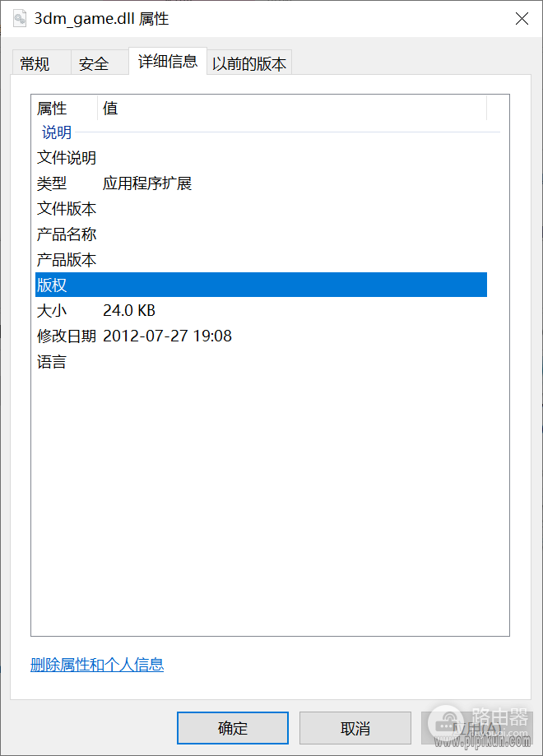This screenshot has width=543, height=756.
Task: Click the 文件版本 row
Action: click(x=67, y=209)
